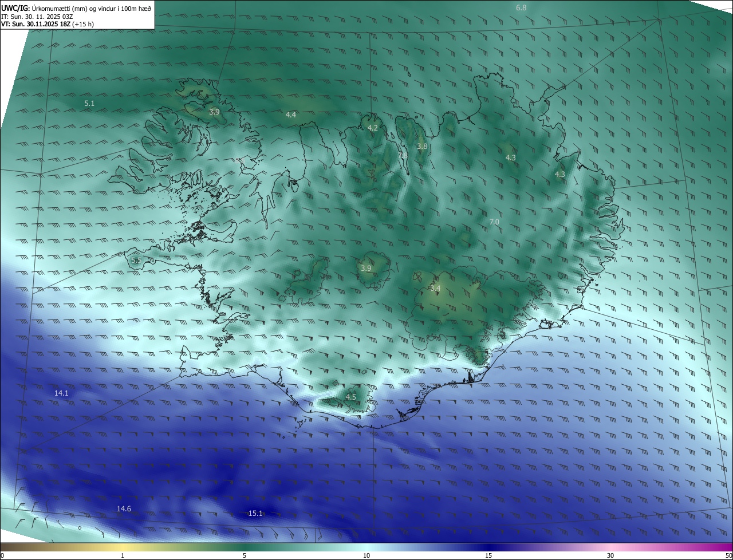Click the 3.4 value on the glacier
The height and width of the screenshot is (560, 733).
[435, 289]
